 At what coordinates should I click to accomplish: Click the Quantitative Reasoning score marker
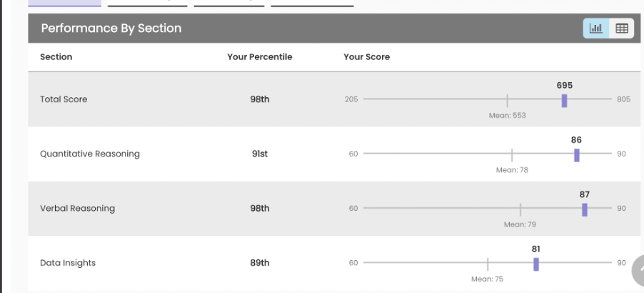coord(576,154)
